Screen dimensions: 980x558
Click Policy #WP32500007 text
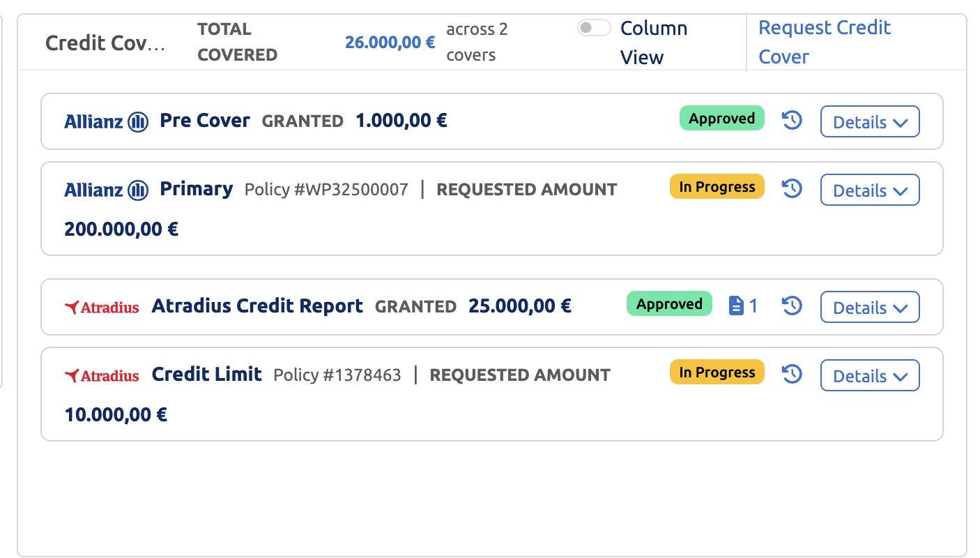pos(326,190)
